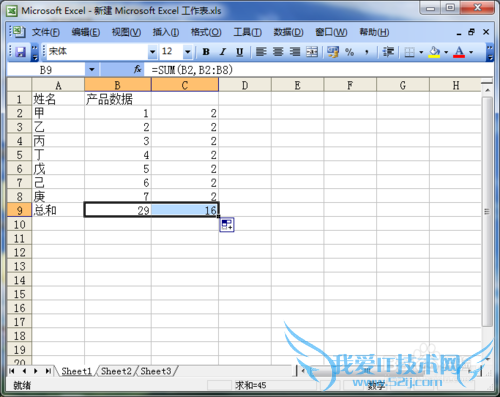
Task: Select row 9 header
Action: click(19, 210)
